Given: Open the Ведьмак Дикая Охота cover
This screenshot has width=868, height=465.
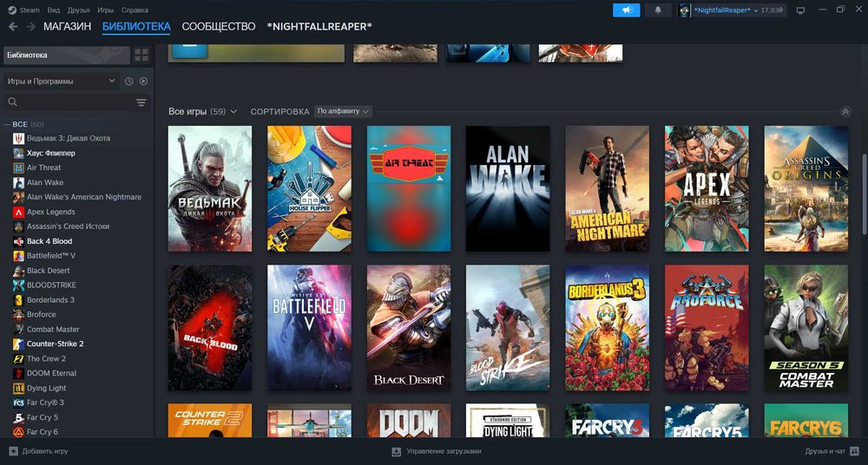Looking at the screenshot, I should tap(210, 189).
